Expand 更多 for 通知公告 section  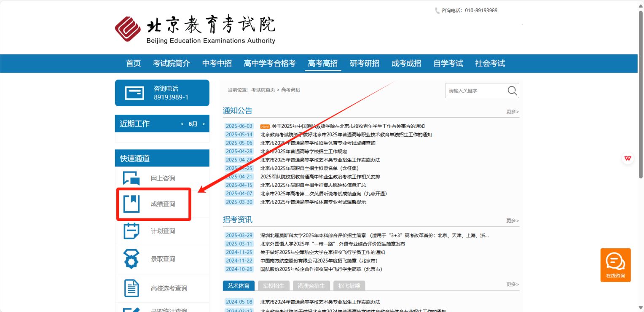tap(513, 112)
